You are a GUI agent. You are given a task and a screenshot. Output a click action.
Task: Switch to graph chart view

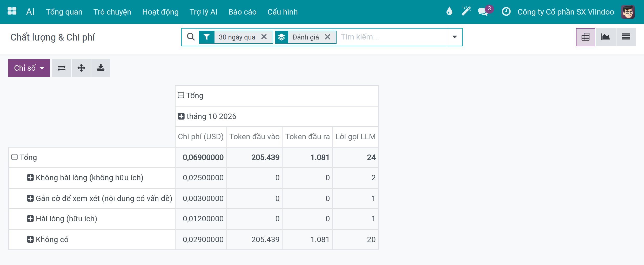606,37
